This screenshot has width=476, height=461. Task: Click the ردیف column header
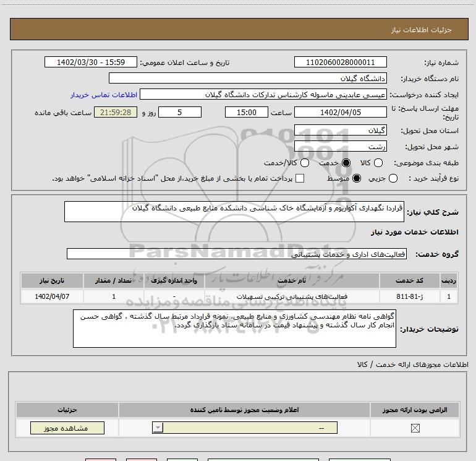tap(449, 280)
